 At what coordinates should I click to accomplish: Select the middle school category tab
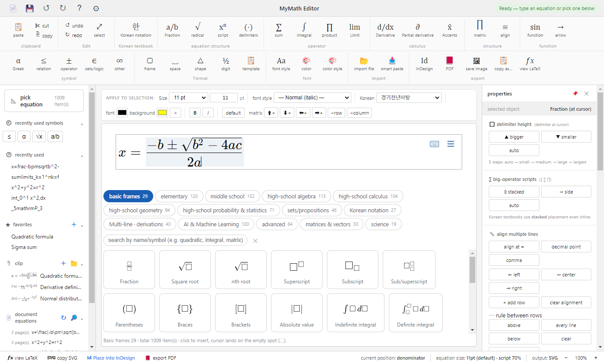pos(233,196)
